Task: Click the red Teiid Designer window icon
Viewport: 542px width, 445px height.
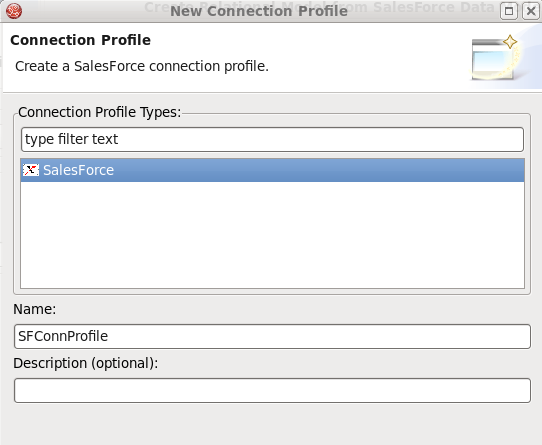Action: pyautogui.click(x=14, y=11)
